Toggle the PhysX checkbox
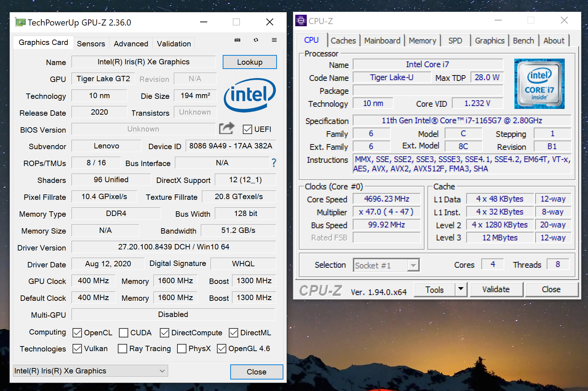The width and height of the screenshot is (588, 391). (182, 349)
